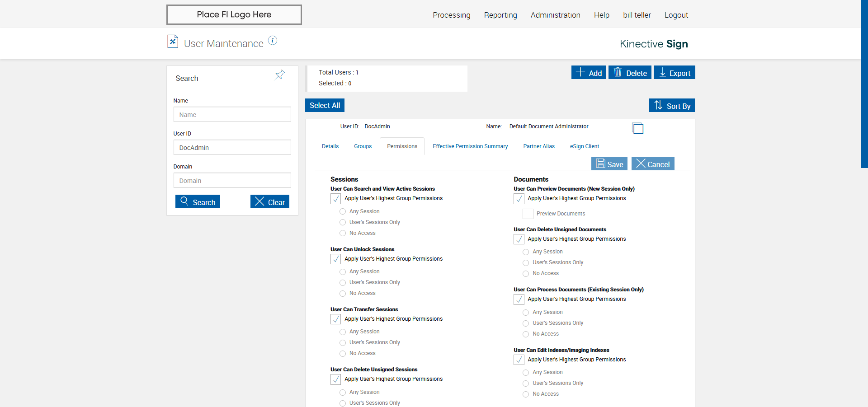Click the Logout link

click(x=676, y=15)
